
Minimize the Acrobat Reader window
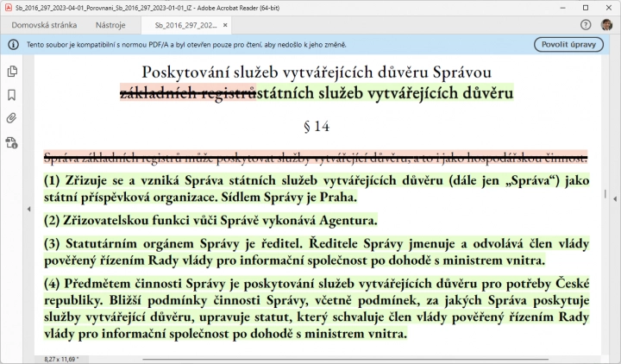pyautogui.click(x=562, y=8)
